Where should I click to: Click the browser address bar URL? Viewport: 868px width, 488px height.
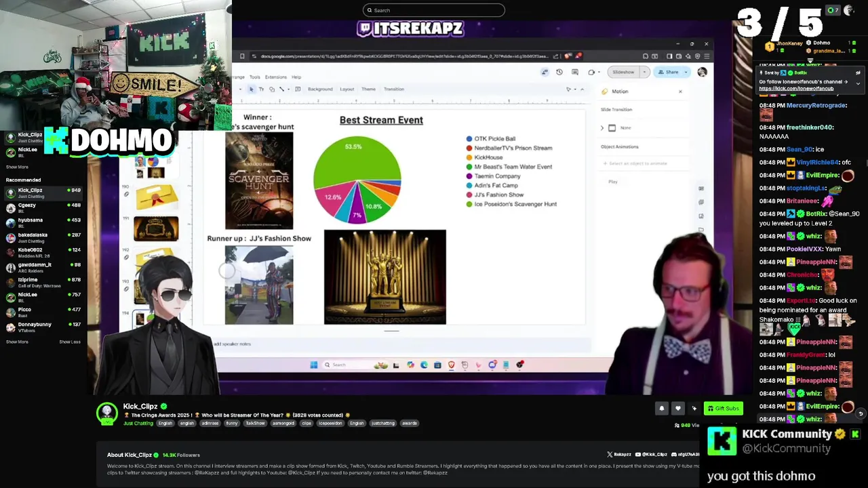[x=404, y=56]
